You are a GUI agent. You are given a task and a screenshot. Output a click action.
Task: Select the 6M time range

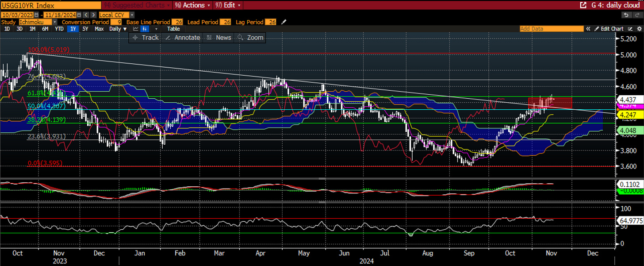coord(45,29)
